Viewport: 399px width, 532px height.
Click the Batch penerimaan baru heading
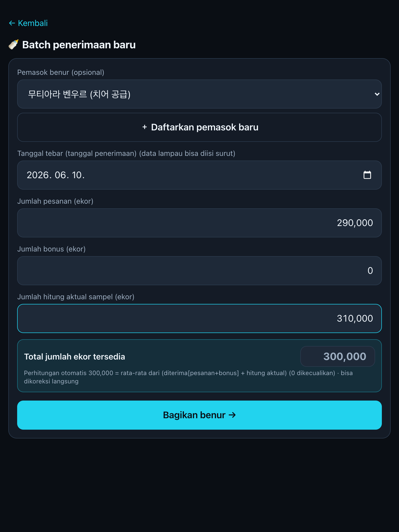[79, 45]
